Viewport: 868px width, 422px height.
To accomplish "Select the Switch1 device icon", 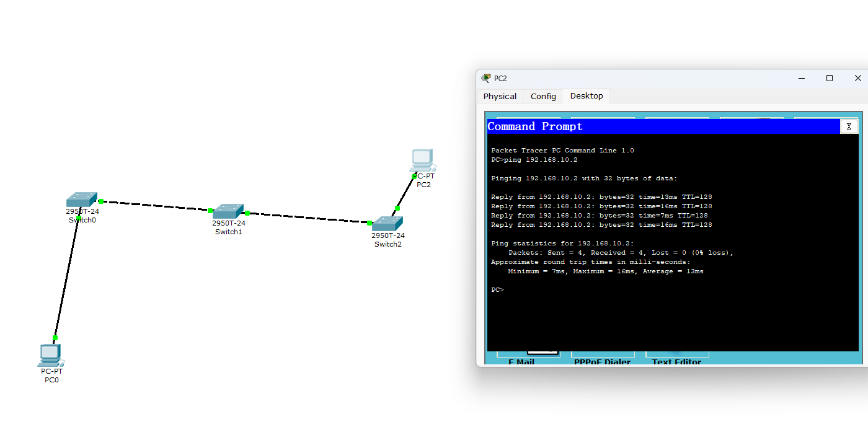I will (228, 211).
